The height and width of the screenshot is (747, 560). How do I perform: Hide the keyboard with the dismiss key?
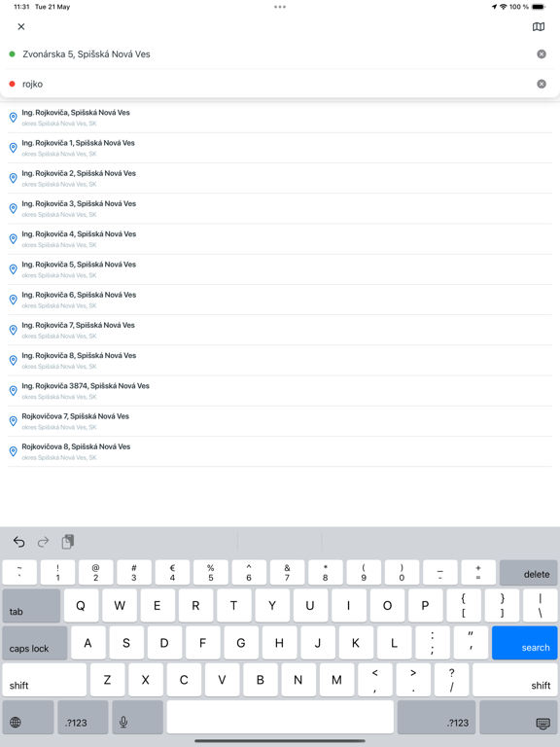(518, 717)
